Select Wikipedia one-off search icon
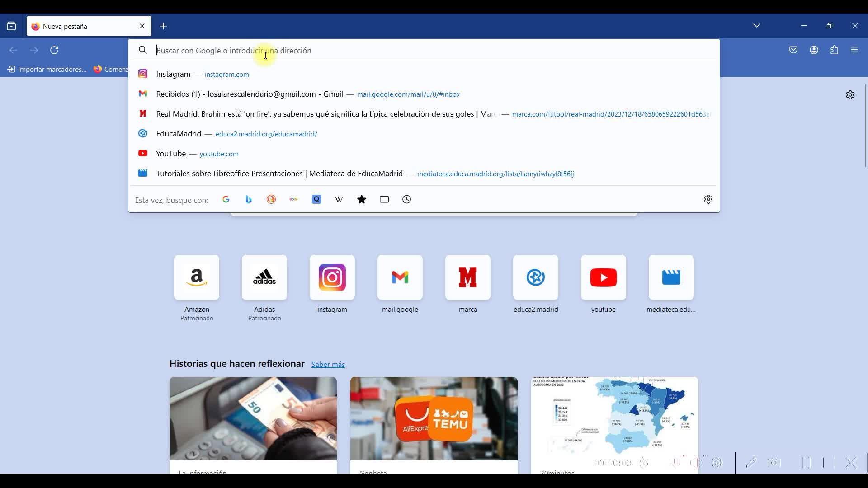 click(339, 200)
